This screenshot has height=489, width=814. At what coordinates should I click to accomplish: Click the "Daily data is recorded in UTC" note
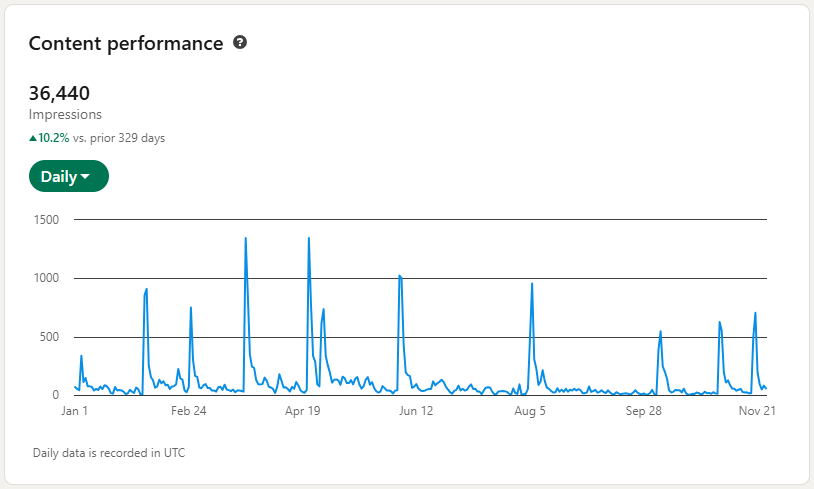[x=109, y=453]
